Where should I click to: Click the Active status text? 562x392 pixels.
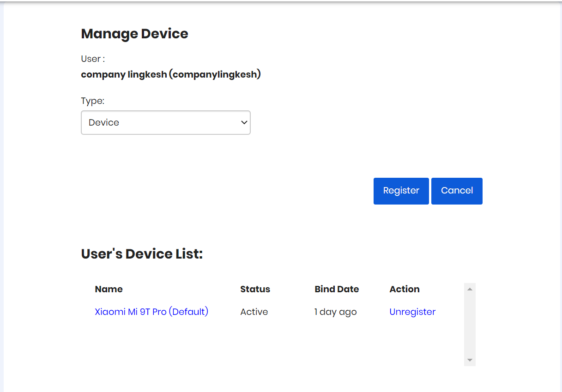pos(254,312)
